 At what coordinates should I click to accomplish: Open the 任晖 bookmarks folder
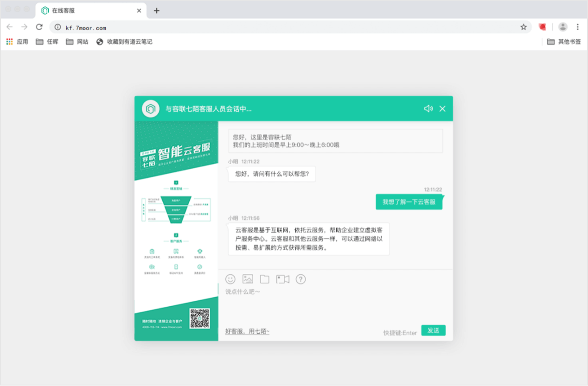47,42
